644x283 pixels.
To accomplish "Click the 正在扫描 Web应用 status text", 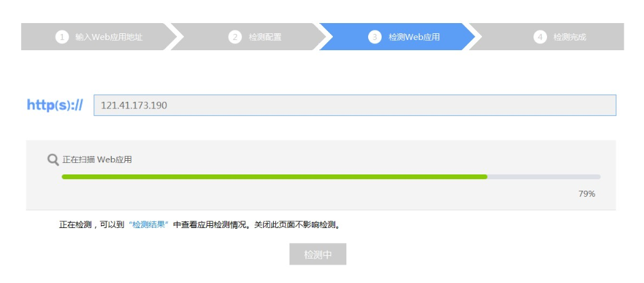I will (97, 159).
